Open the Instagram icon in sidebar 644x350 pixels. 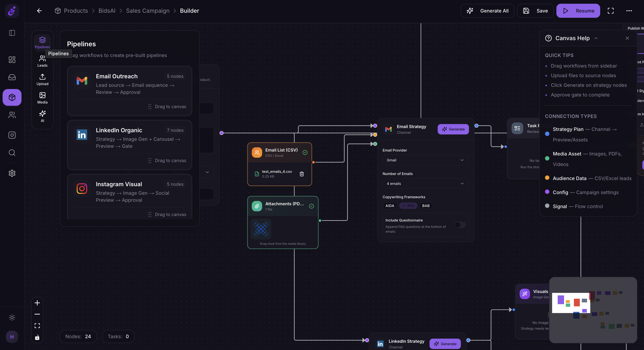pos(12,135)
